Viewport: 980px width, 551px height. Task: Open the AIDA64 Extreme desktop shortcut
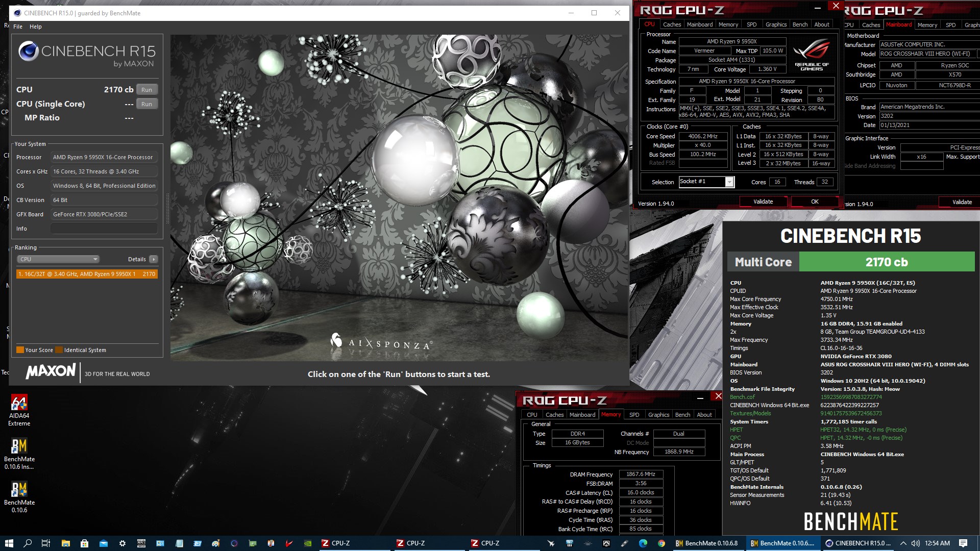click(19, 410)
